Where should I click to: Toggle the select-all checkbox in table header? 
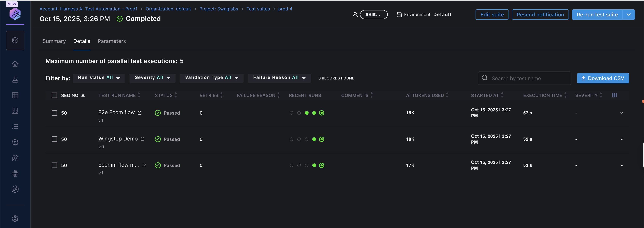54,95
